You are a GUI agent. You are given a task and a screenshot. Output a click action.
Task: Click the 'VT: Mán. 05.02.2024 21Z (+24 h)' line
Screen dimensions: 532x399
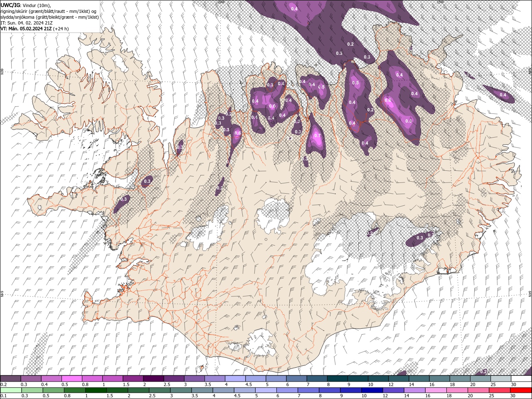click(34, 29)
